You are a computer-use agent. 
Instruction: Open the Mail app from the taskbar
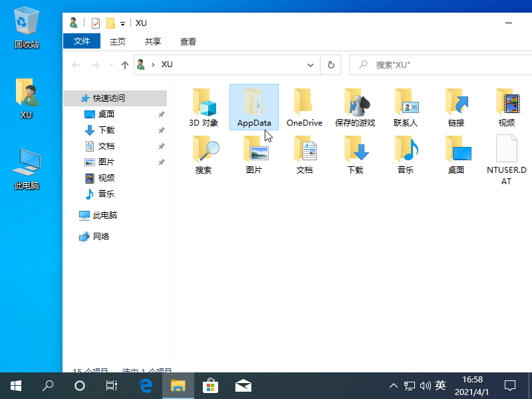243,385
